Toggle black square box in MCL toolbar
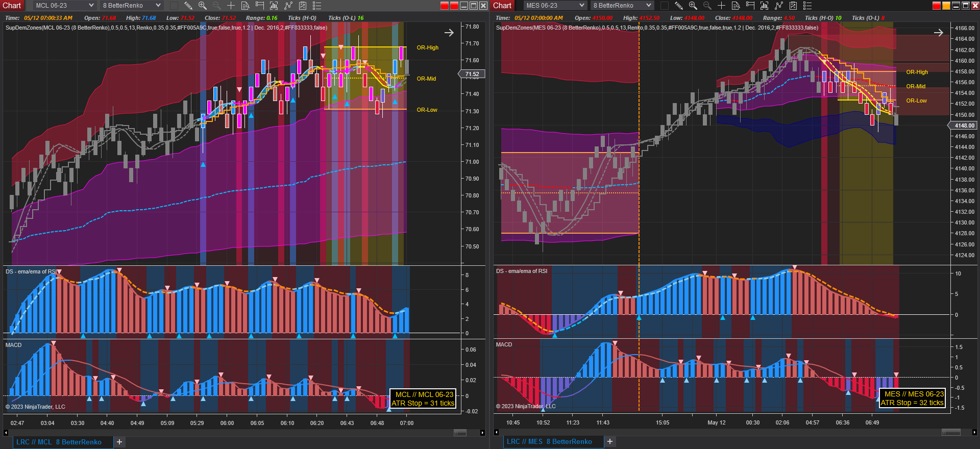This screenshot has width=980, height=449. click(x=174, y=6)
